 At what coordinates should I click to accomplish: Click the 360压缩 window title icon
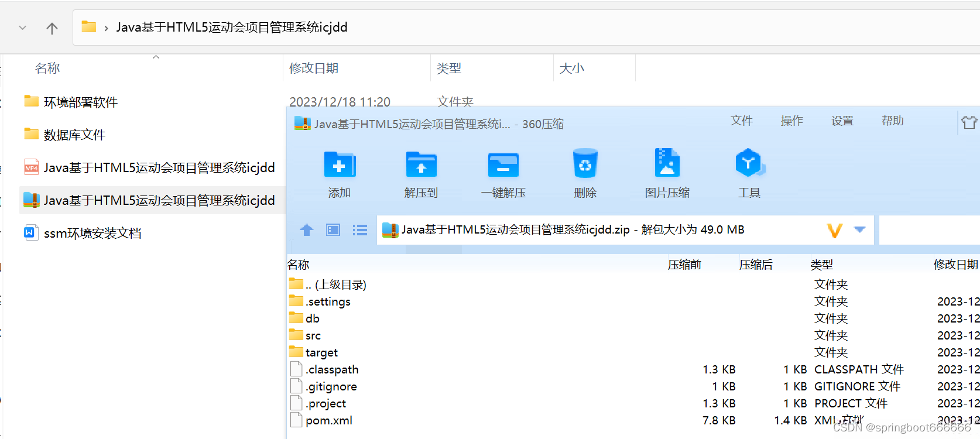303,124
